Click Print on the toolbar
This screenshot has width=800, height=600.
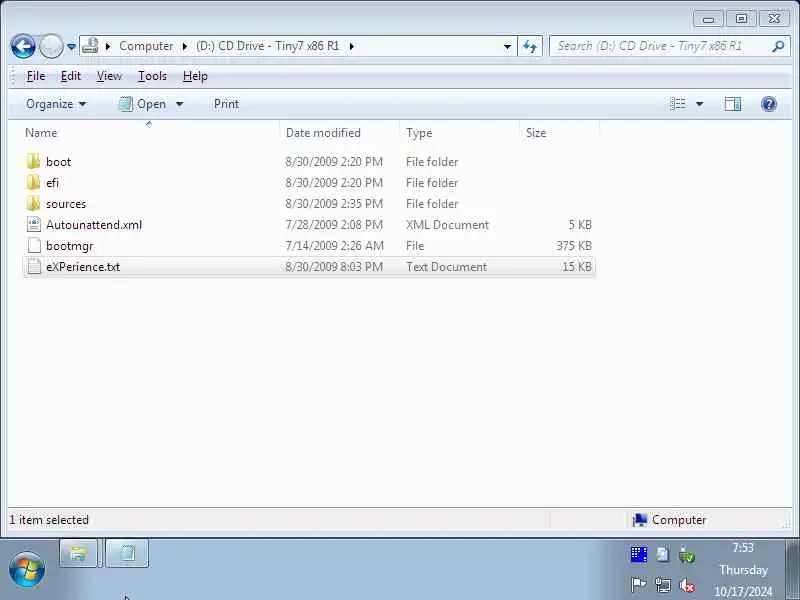[227, 104]
